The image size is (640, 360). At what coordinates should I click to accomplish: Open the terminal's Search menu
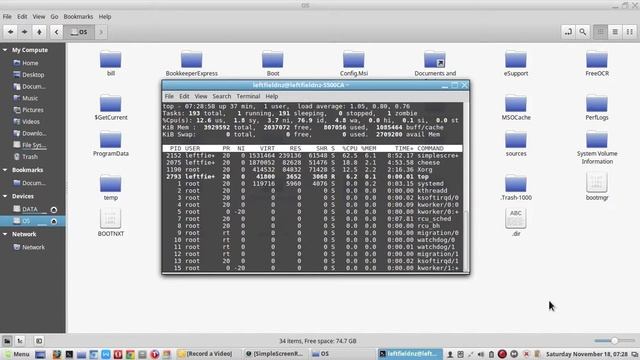[x=222, y=96]
